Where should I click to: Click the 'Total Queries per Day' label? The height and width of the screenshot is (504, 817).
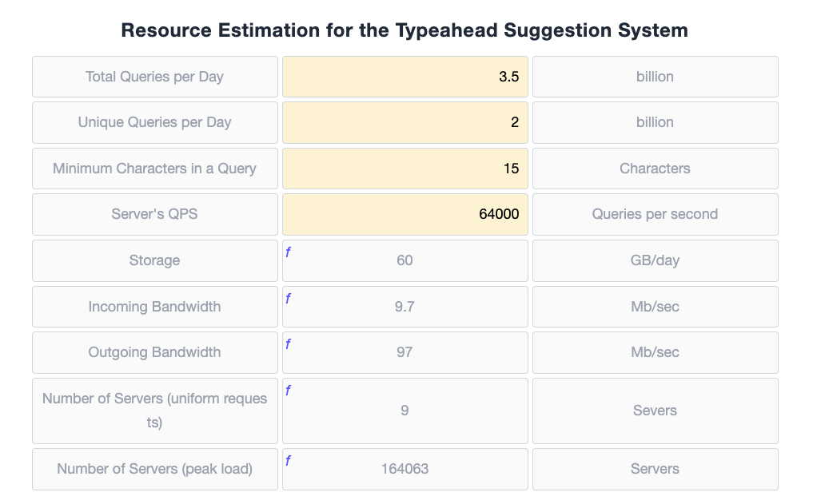click(x=155, y=77)
